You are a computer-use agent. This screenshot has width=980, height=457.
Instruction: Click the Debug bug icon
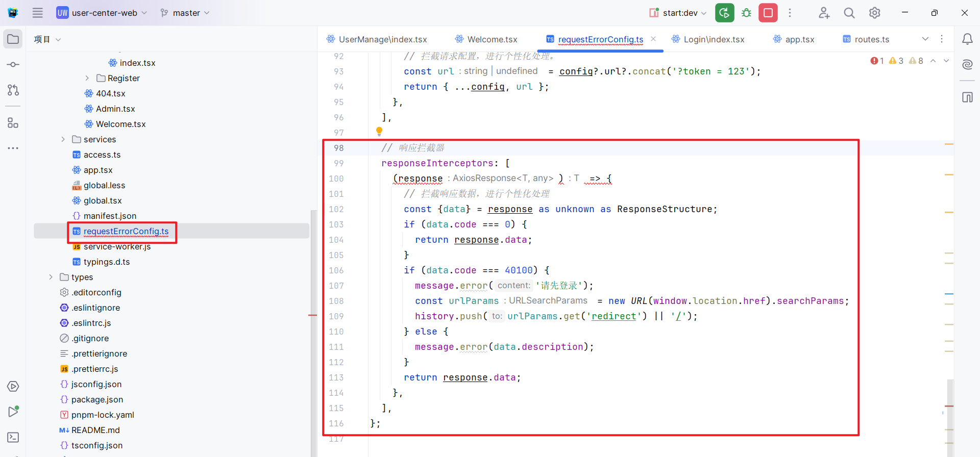point(746,13)
